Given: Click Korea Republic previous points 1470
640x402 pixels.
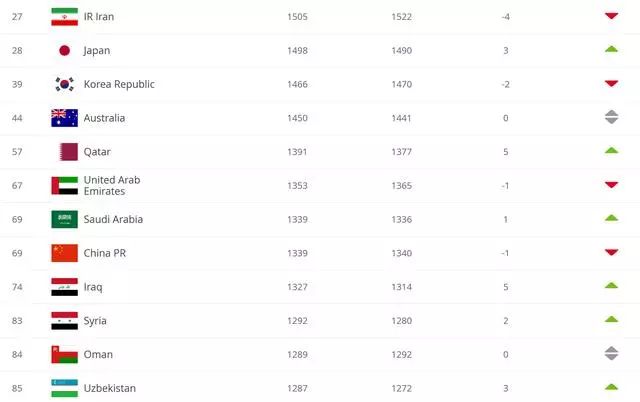Looking at the screenshot, I should click(402, 84).
